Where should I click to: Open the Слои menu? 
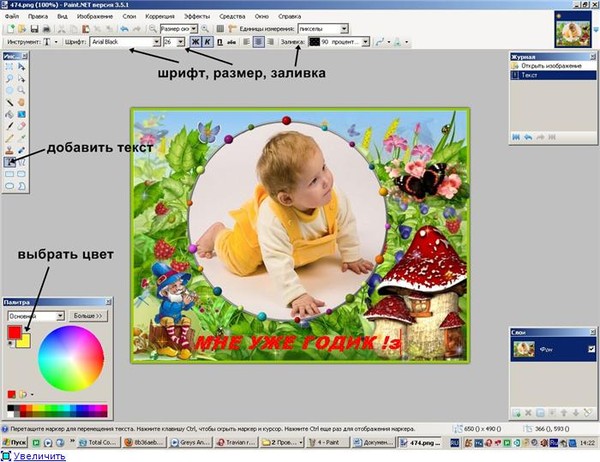tap(129, 16)
